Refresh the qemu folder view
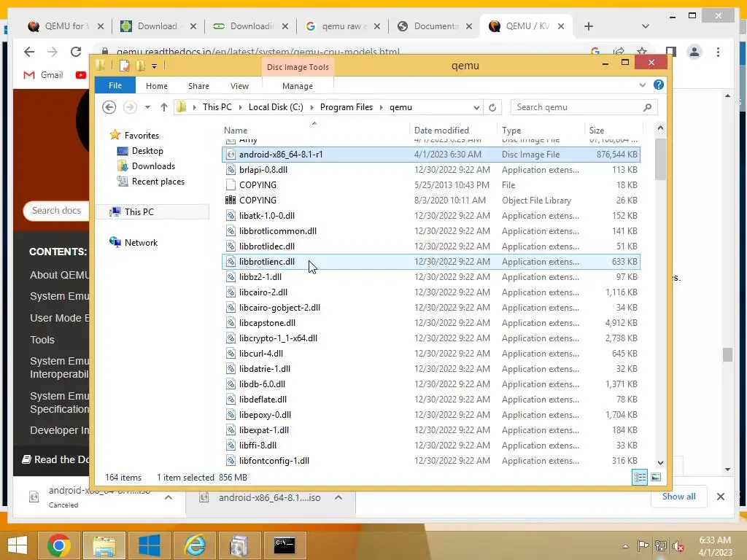The width and height of the screenshot is (747, 560). (x=492, y=108)
